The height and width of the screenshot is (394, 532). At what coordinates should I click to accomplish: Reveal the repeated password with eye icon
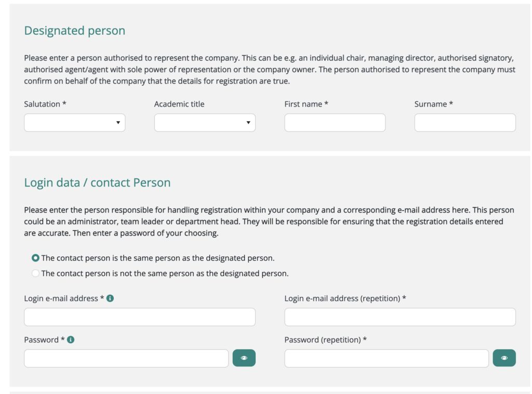coord(504,358)
